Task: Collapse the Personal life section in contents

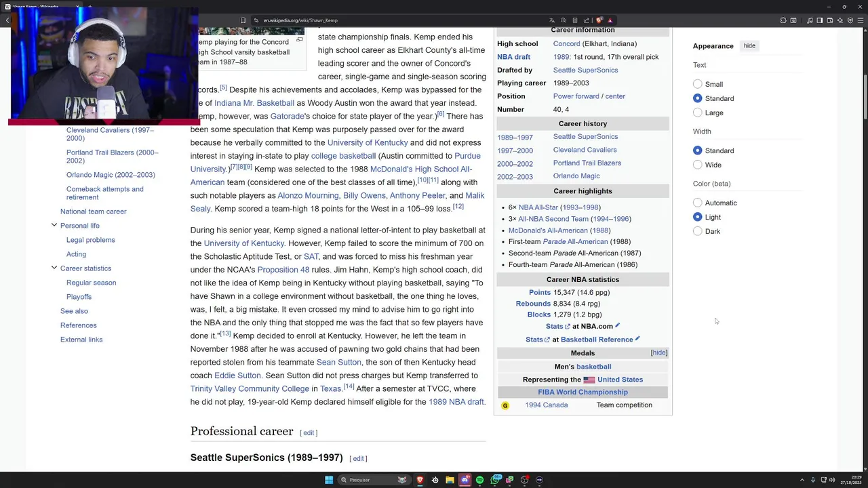Action: (54, 225)
